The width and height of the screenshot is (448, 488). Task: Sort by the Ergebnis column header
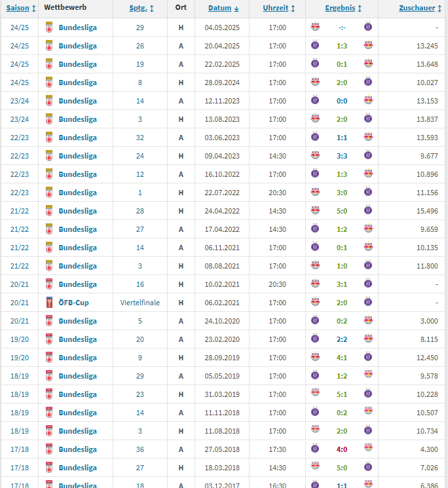click(x=341, y=9)
